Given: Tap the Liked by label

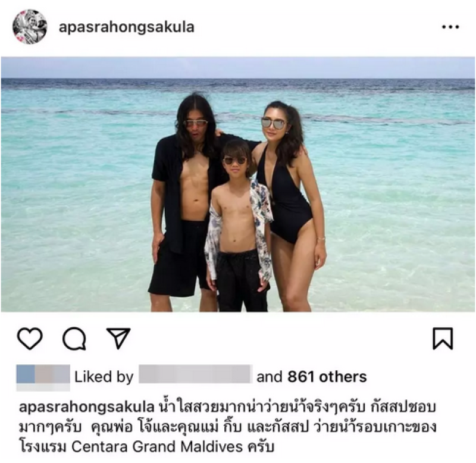Looking at the screenshot, I should click(x=104, y=377).
